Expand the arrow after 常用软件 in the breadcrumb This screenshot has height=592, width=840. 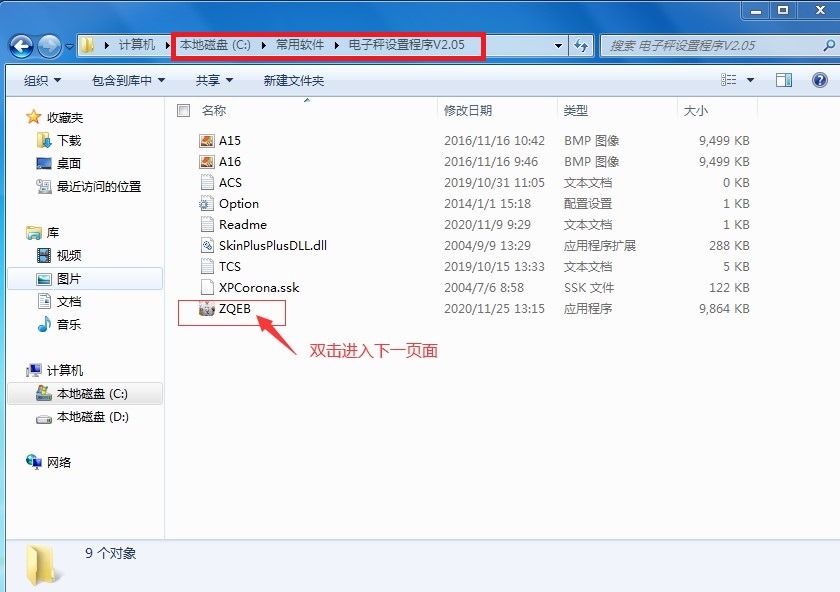pos(336,46)
